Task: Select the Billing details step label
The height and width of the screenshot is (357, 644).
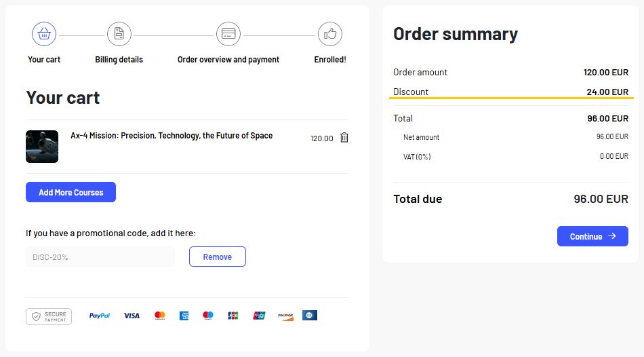Action: coord(119,60)
